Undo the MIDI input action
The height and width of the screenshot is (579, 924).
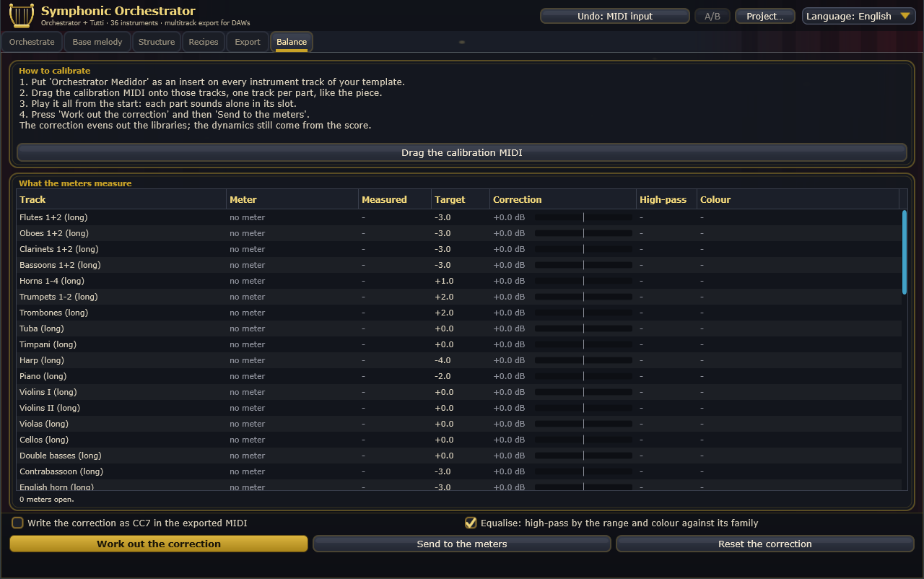click(615, 16)
